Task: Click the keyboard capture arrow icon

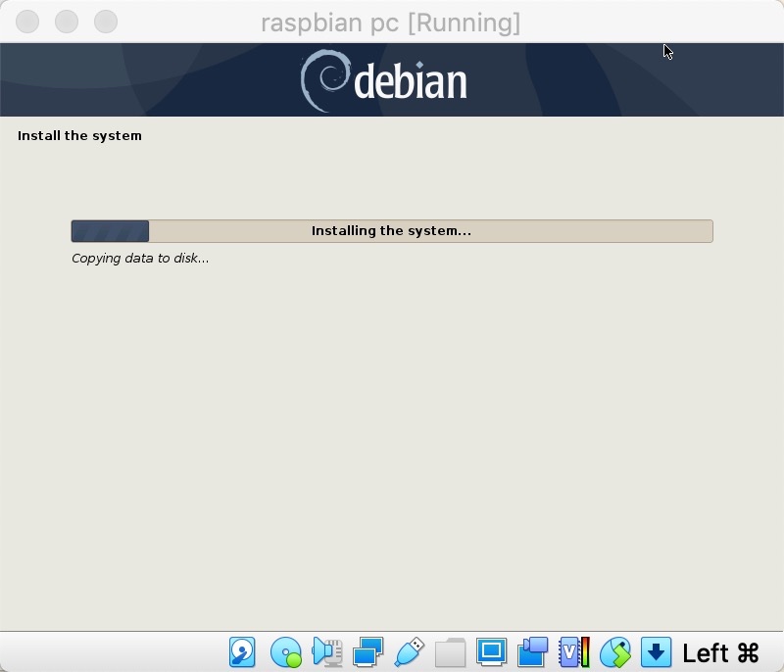Action: pos(656,652)
